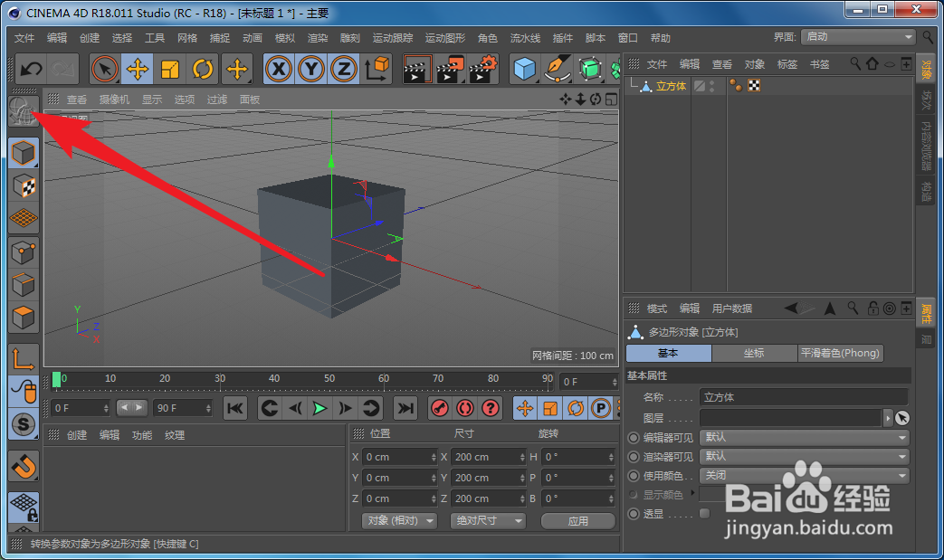Switch to Edges mode
The width and height of the screenshot is (944, 560).
point(24,284)
